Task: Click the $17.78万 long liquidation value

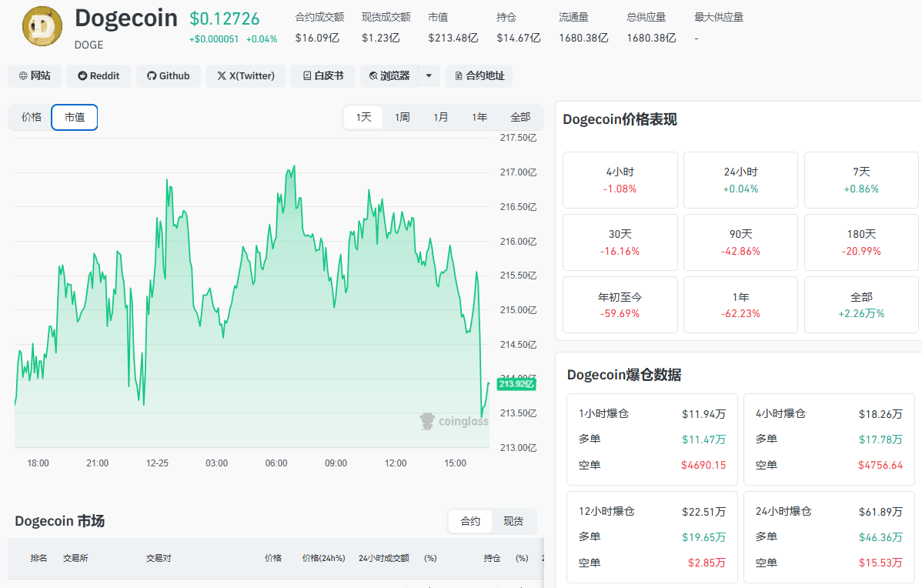Action: 880,439
